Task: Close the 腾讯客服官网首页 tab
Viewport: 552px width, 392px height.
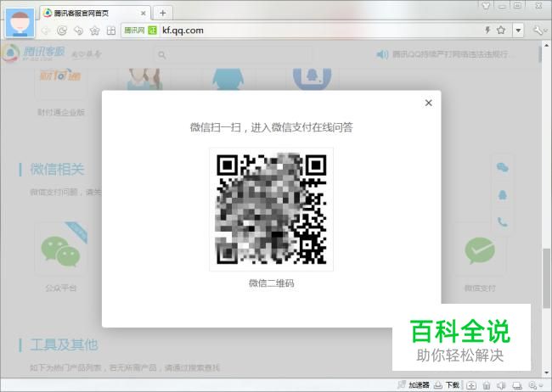Action: pos(144,14)
